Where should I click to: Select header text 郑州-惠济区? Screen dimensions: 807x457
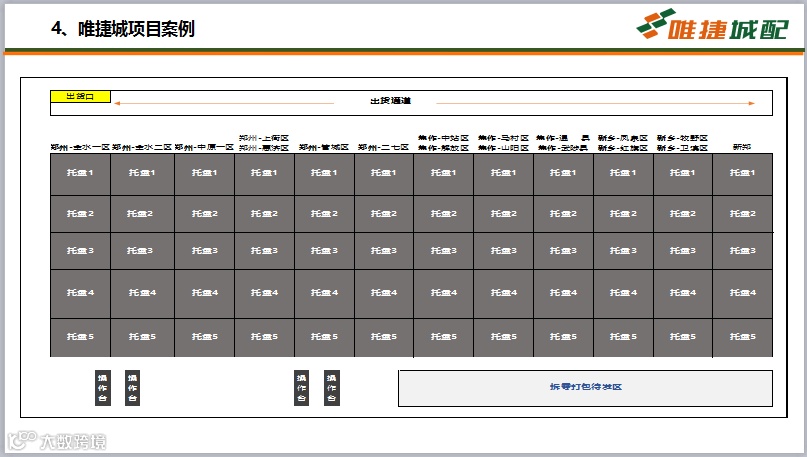pyautogui.click(x=264, y=148)
